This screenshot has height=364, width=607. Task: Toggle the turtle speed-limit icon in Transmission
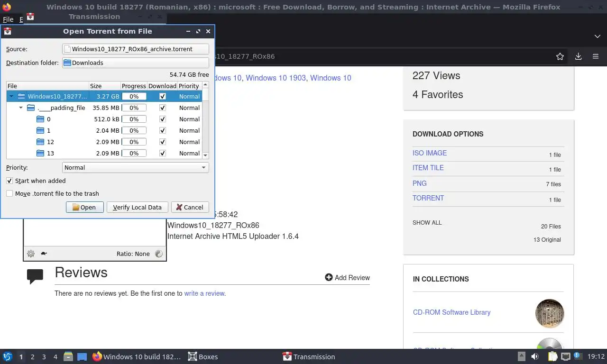44,254
